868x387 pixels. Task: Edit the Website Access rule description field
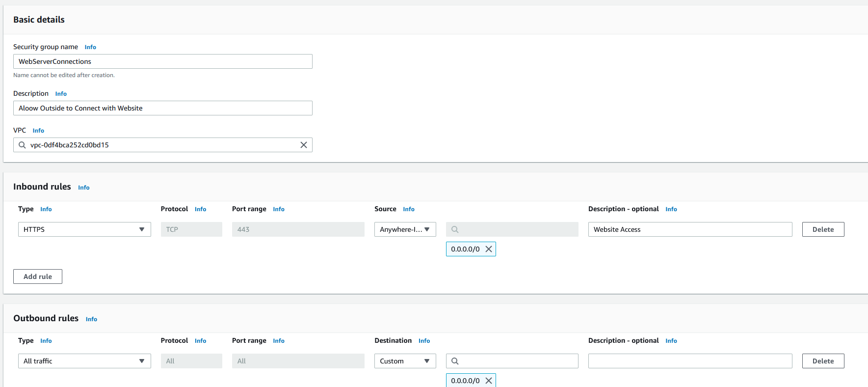point(690,229)
